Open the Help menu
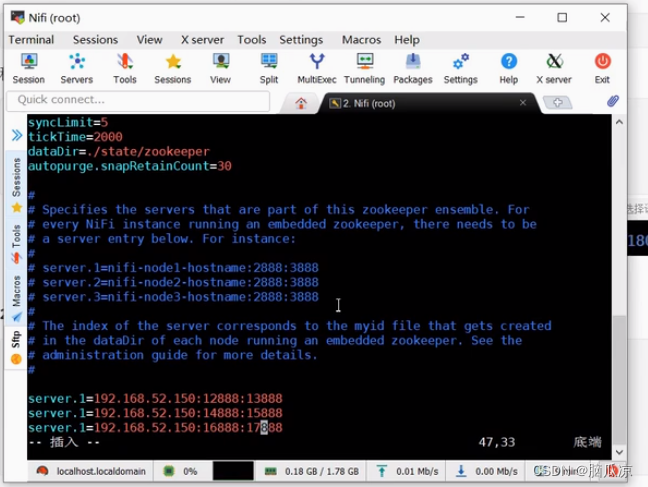 407,40
